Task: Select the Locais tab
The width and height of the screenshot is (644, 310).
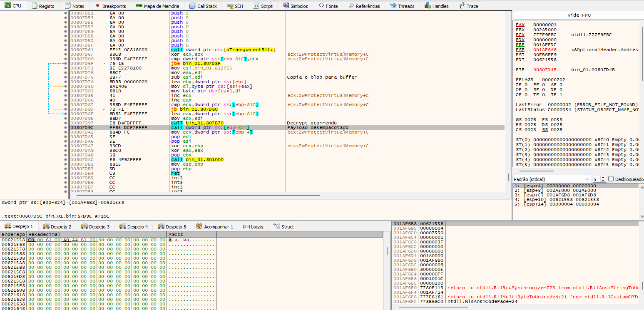Action: (x=253, y=226)
